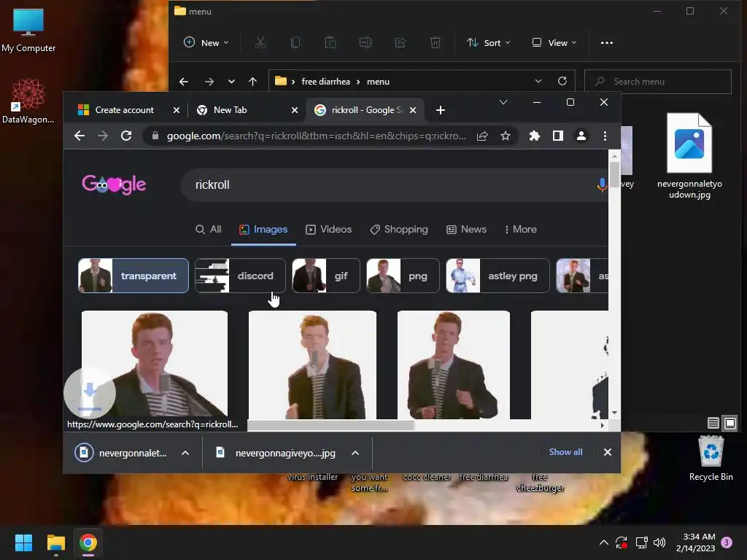The width and height of the screenshot is (747, 560).
Task: Click the Search menu box in File Explorer
Action: pyautogui.click(x=658, y=82)
